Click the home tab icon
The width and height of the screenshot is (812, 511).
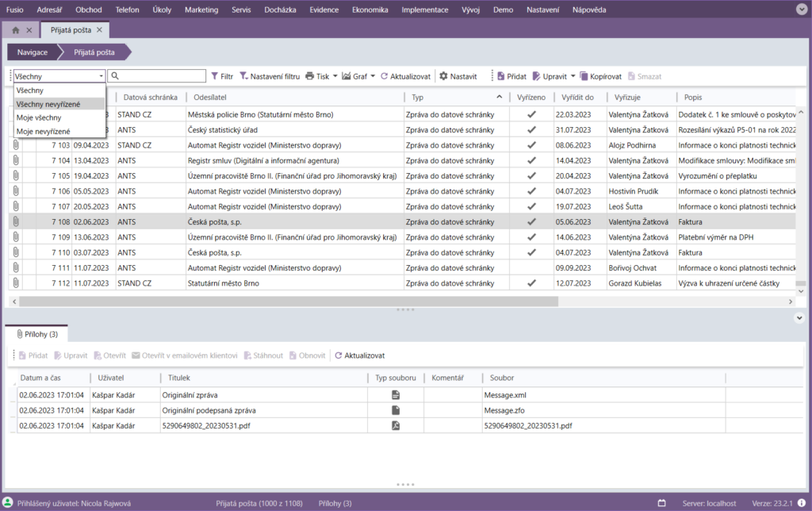pos(15,30)
